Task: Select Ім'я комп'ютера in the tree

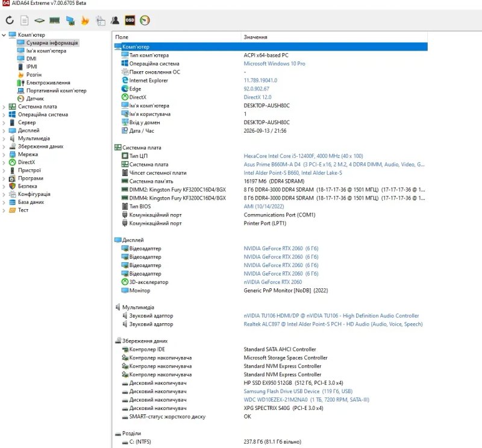Action: coord(46,51)
